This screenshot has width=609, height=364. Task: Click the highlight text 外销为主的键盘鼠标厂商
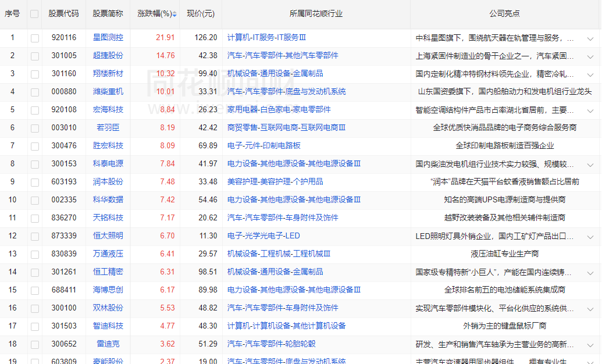pos(504,326)
